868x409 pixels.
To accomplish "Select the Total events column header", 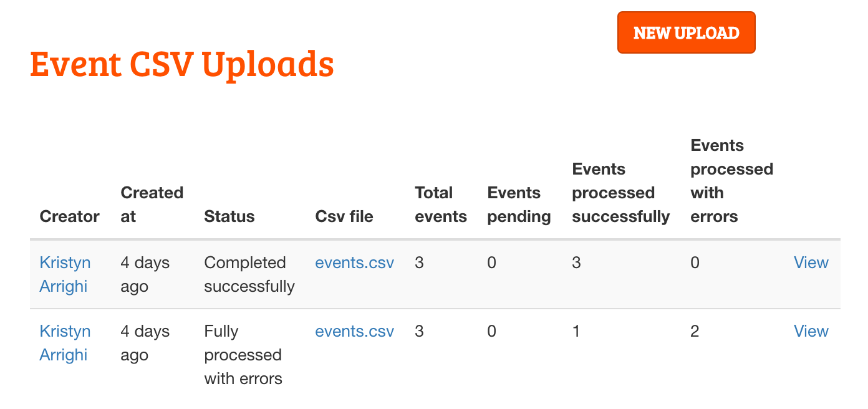I will [x=441, y=205].
